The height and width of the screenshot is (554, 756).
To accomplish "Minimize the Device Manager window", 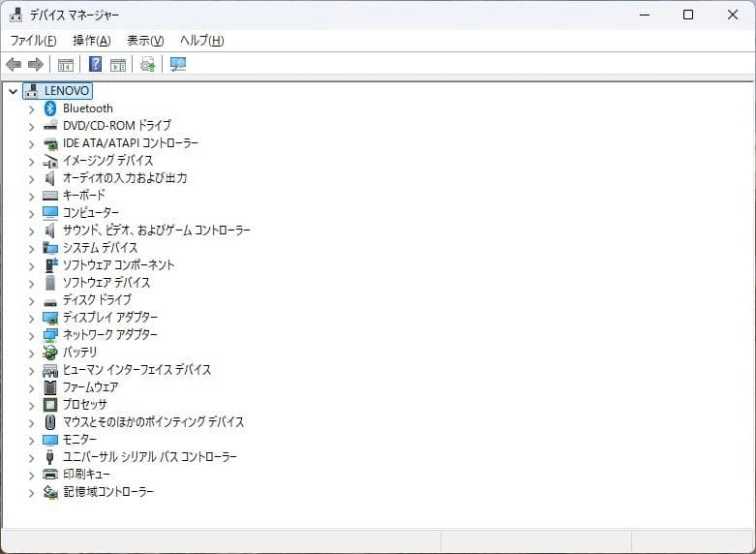I will (645, 15).
